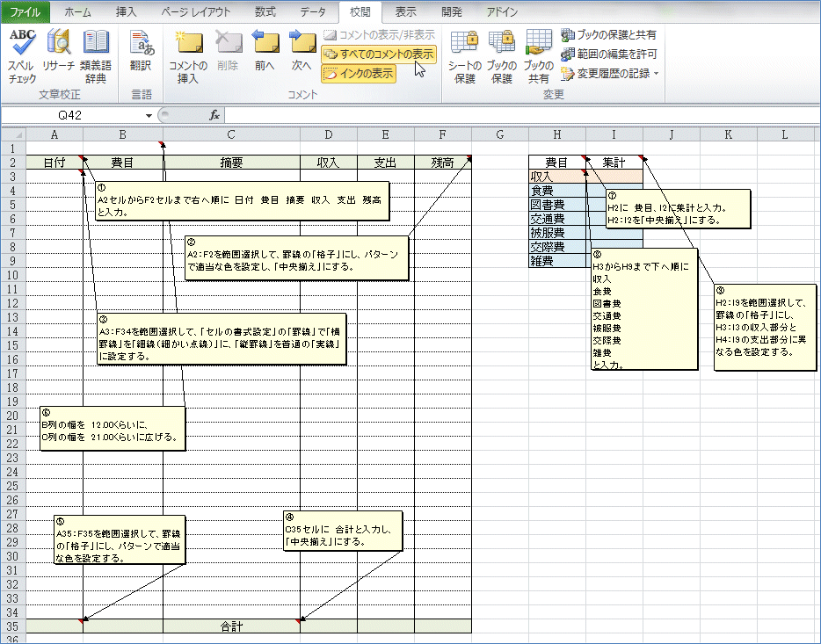Open the リサーチ research tool
Viewport: 821px width, 644px height.
pyautogui.click(x=59, y=56)
